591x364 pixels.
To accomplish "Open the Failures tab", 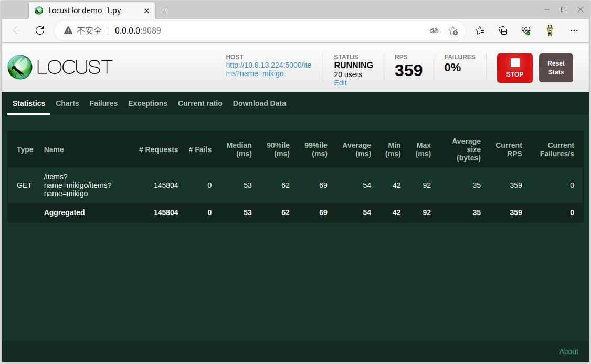I will tap(103, 103).
